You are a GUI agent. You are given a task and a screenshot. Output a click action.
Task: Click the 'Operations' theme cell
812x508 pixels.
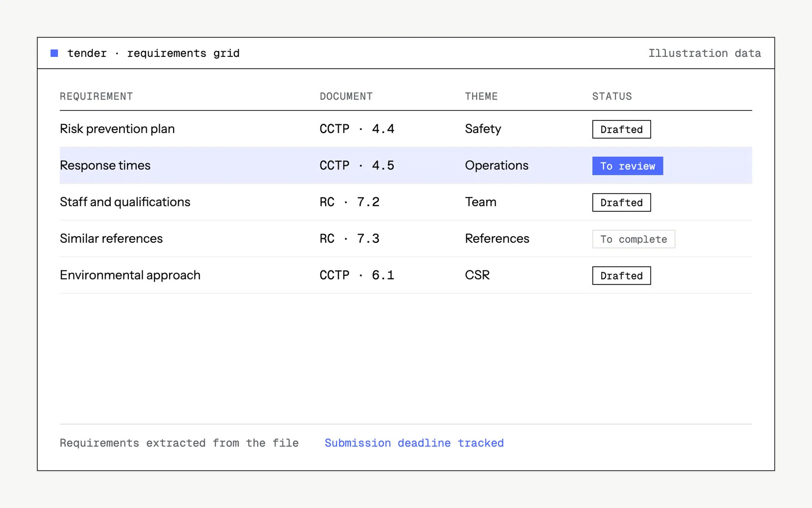coord(497,166)
